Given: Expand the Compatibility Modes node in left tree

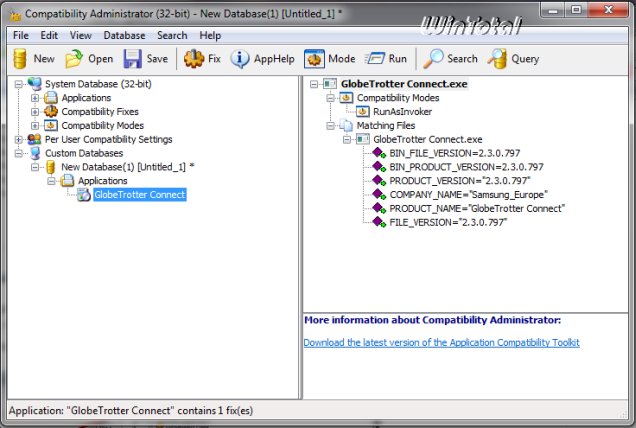Looking at the screenshot, I should (36, 126).
